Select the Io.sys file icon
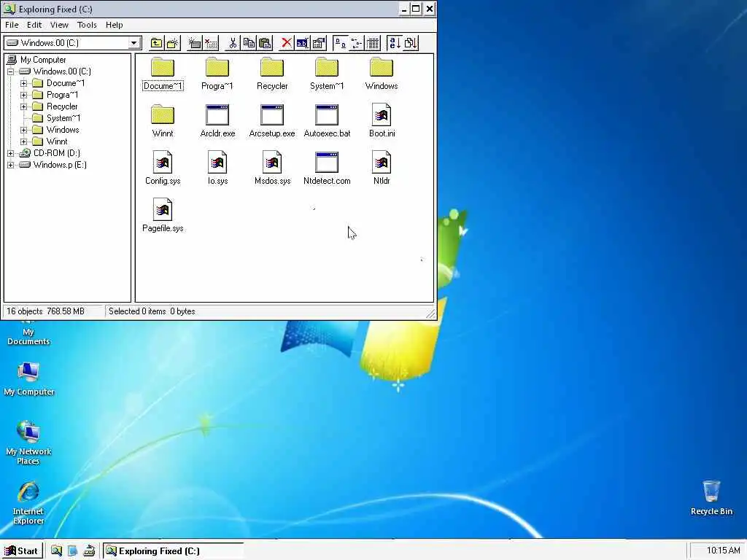Screen dimensions: 747x560 point(217,162)
